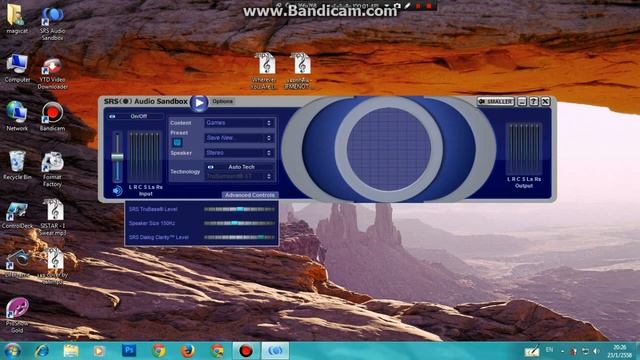Select the SRS Audio Sandbox desktop shortcut

(x=52, y=23)
